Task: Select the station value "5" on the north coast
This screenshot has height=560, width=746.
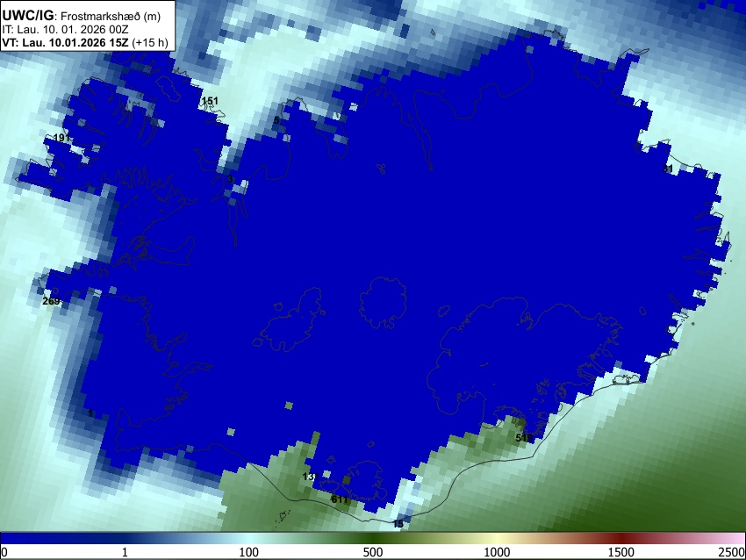Action: 276,121
